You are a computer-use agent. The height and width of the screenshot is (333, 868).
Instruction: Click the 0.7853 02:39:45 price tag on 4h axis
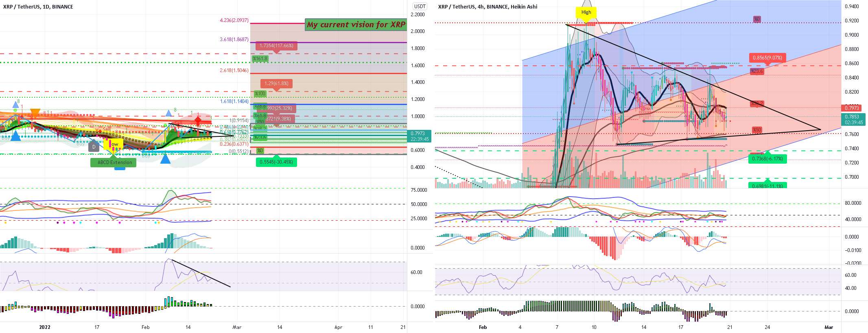(853, 119)
